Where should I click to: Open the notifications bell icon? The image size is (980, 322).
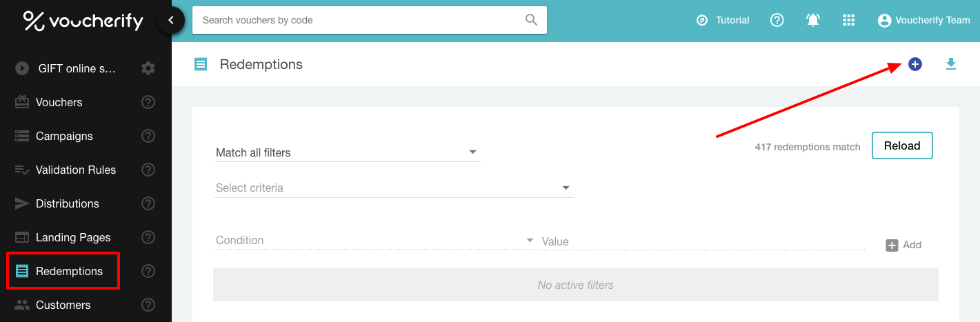[813, 20]
